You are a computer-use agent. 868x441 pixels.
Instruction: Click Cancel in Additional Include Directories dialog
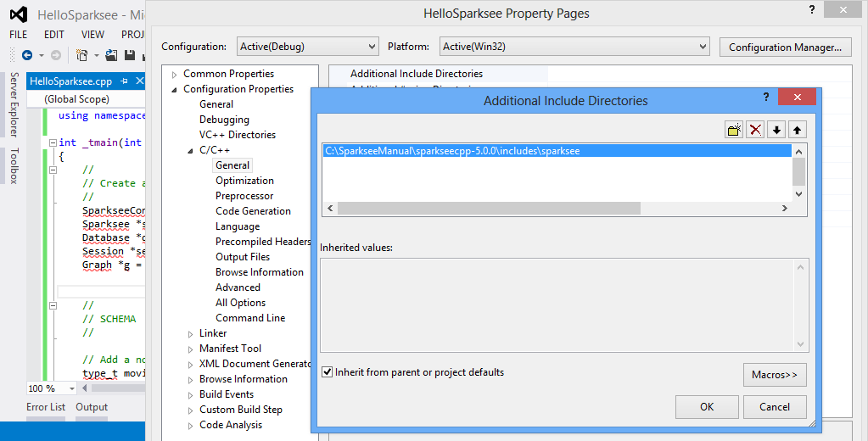(775, 407)
